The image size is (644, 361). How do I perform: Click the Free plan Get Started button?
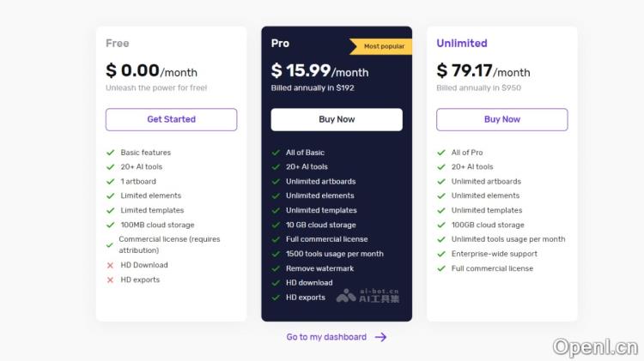(171, 119)
